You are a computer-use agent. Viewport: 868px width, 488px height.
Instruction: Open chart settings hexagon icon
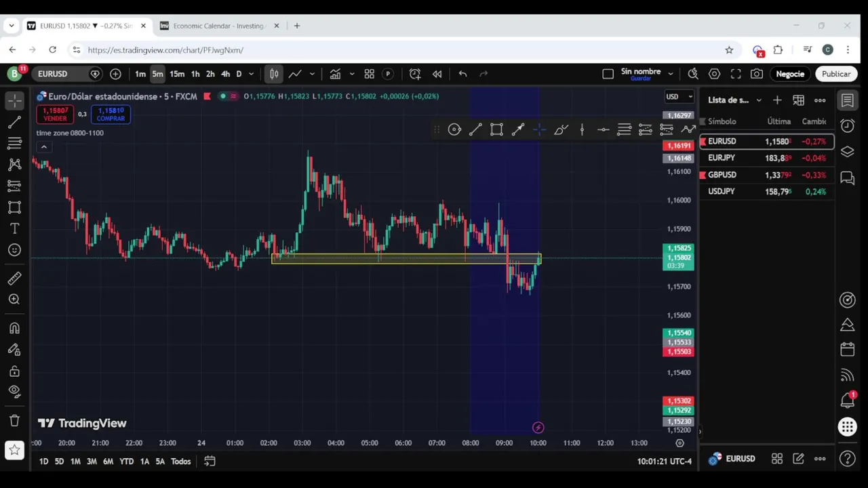(x=714, y=74)
